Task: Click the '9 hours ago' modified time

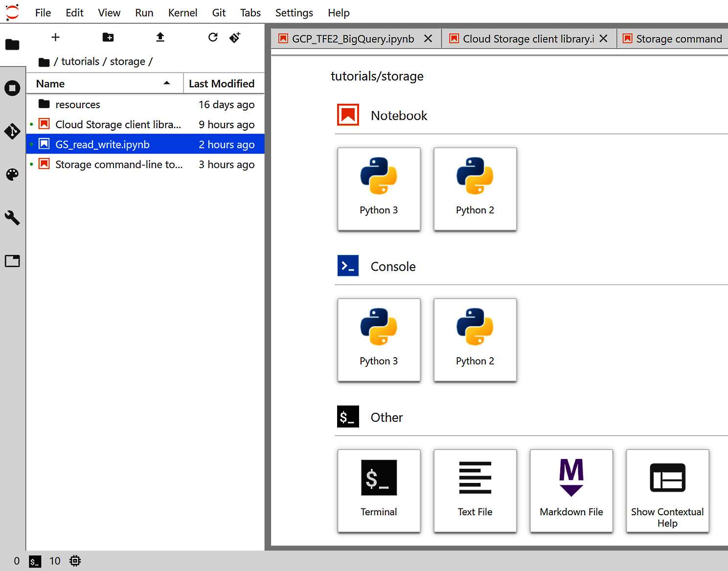Action: click(227, 125)
